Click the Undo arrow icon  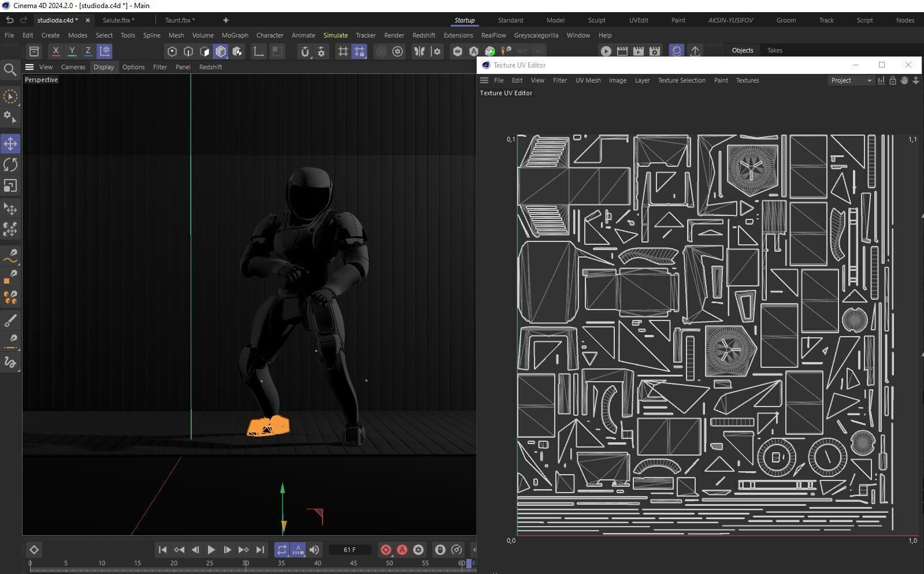pos(10,20)
